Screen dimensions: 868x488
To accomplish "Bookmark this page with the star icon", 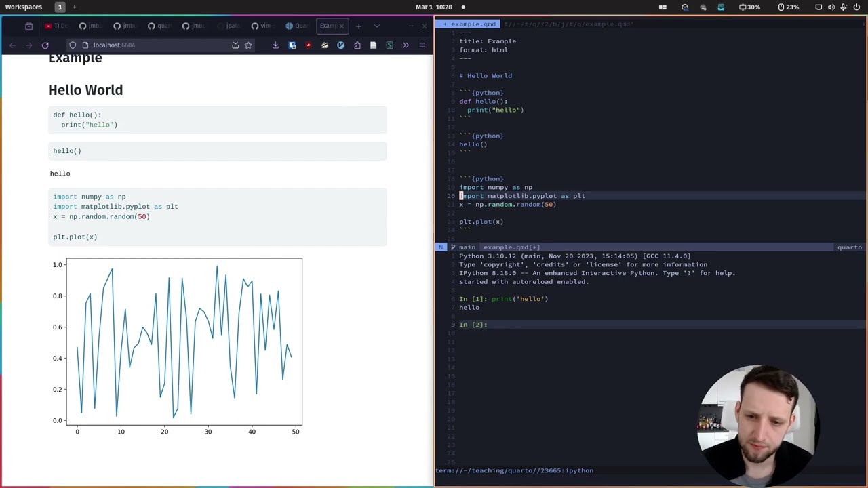I will 248,45.
